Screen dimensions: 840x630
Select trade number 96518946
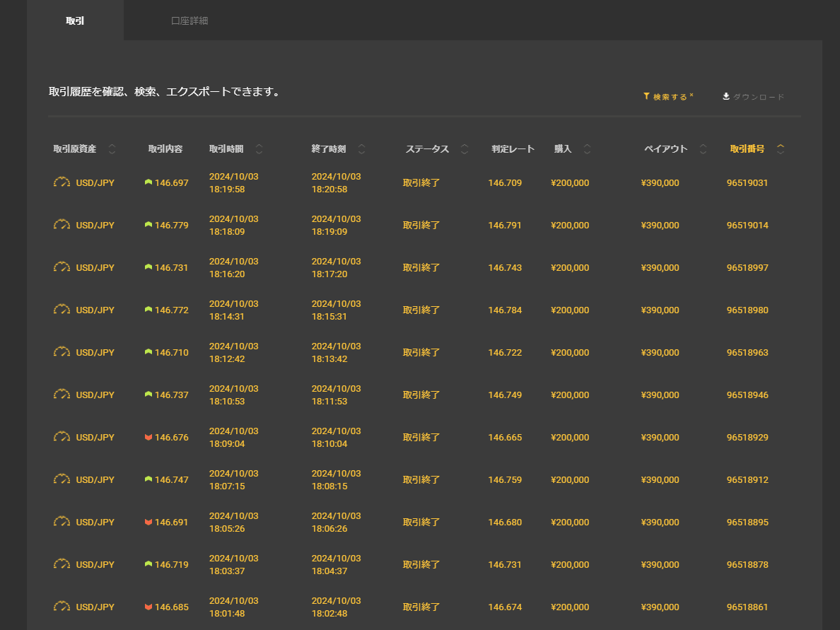[x=747, y=395]
